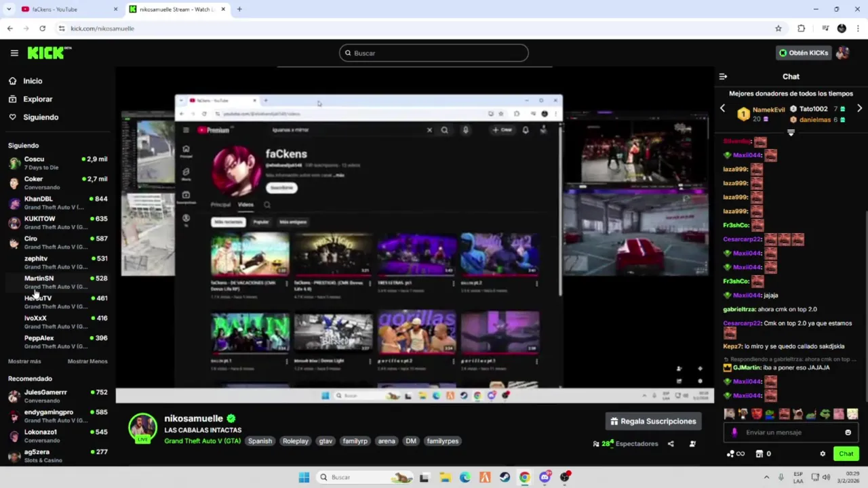Select the arena tag
Screen dimensions: 868x488
[x=387, y=441]
